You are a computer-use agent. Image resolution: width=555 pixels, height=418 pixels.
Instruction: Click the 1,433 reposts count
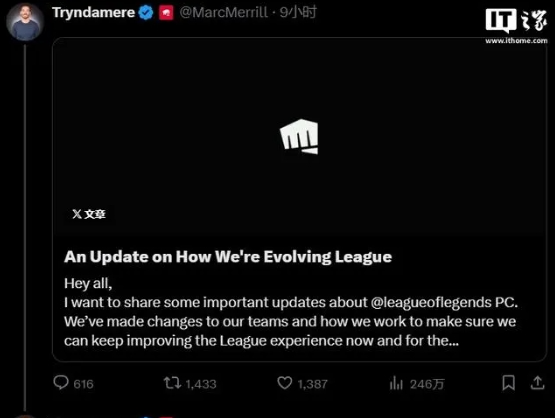click(201, 384)
